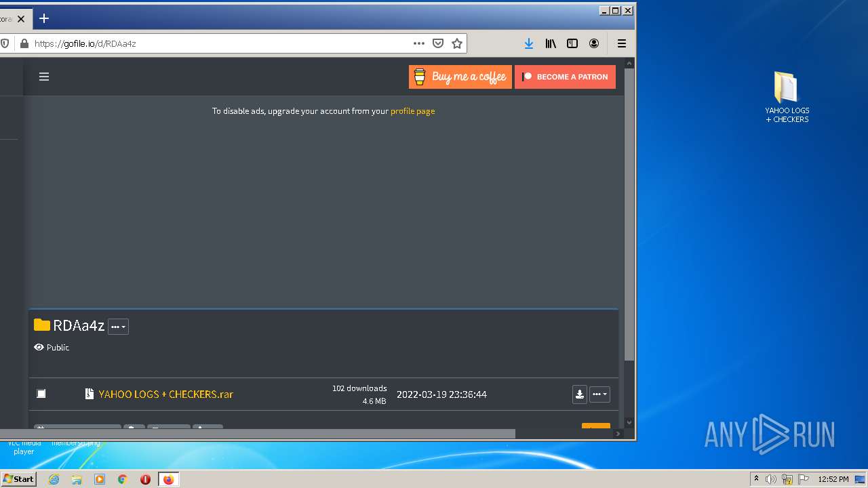868x488 pixels.
Task: Click the page vertical scrollbar thumb
Action: (x=629, y=214)
